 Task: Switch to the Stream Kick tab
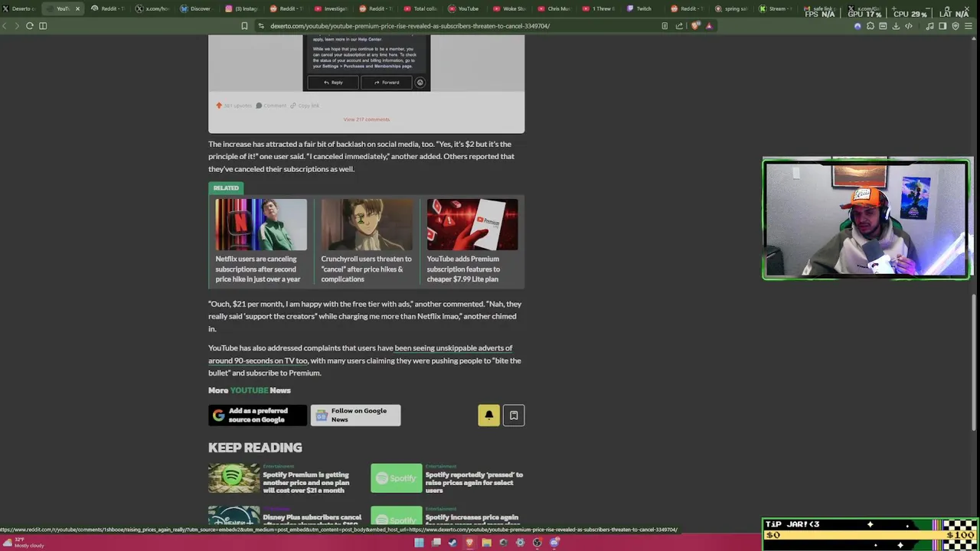coord(773,8)
